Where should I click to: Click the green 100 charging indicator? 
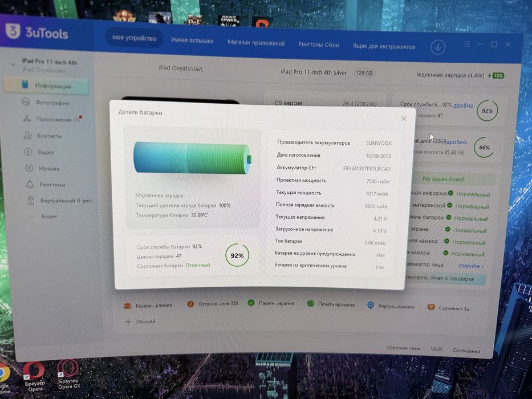pos(498,76)
